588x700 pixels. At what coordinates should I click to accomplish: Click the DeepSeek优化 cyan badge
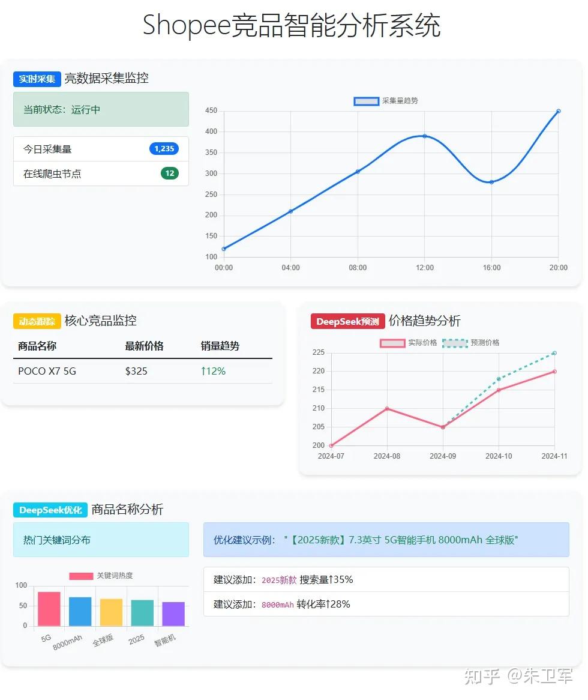tap(50, 510)
